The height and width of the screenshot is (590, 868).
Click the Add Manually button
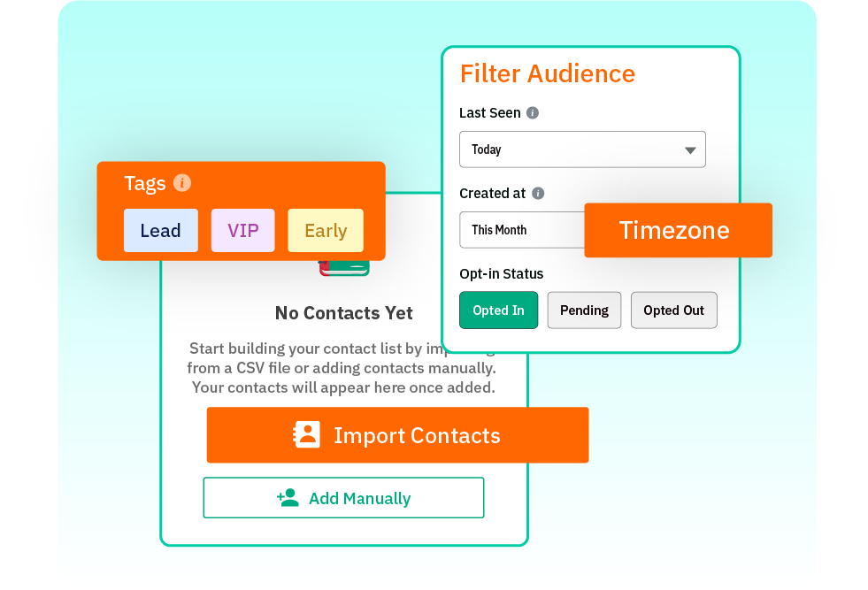[x=343, y=498]
